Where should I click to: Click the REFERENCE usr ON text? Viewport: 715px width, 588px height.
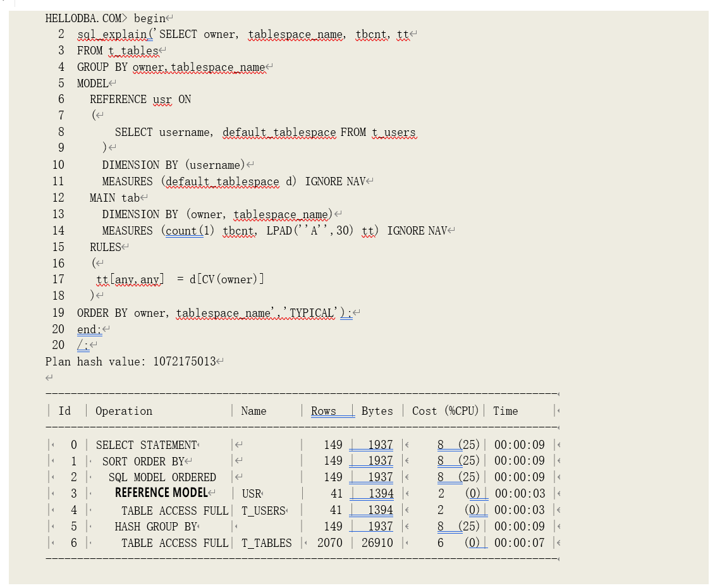coord(140,100)
